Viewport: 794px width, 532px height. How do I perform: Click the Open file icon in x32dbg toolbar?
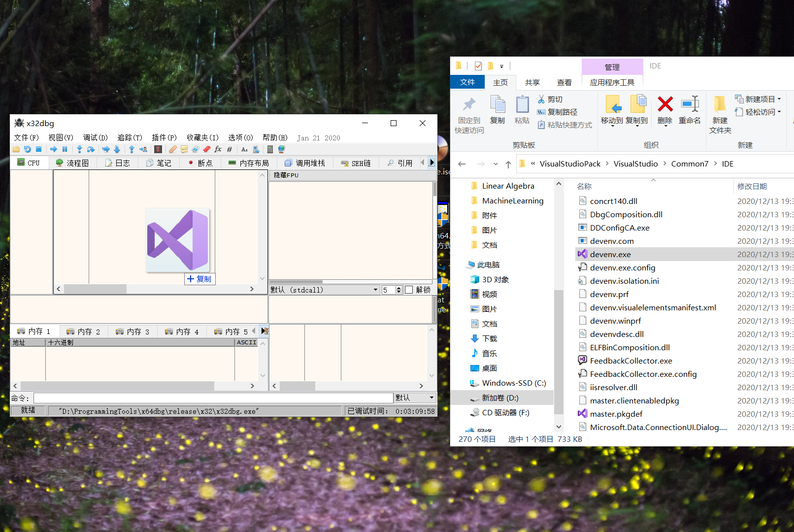click(16, 149)
